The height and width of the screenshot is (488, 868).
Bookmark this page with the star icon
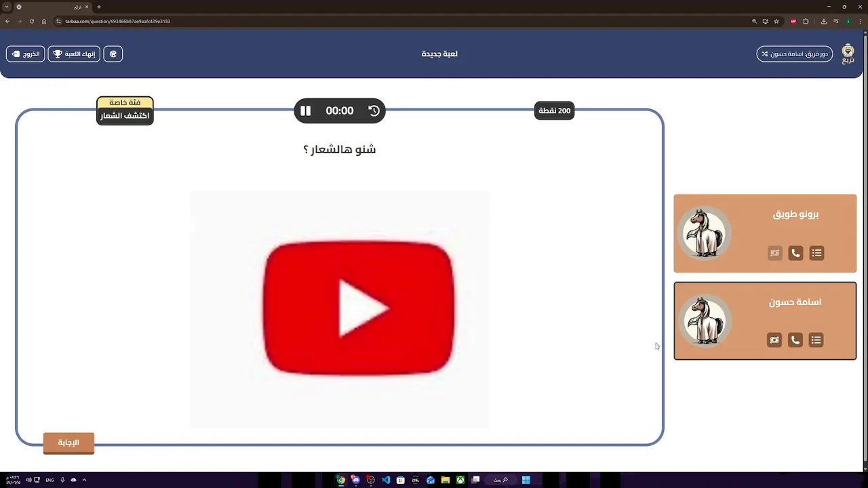[x=776, y=21]
